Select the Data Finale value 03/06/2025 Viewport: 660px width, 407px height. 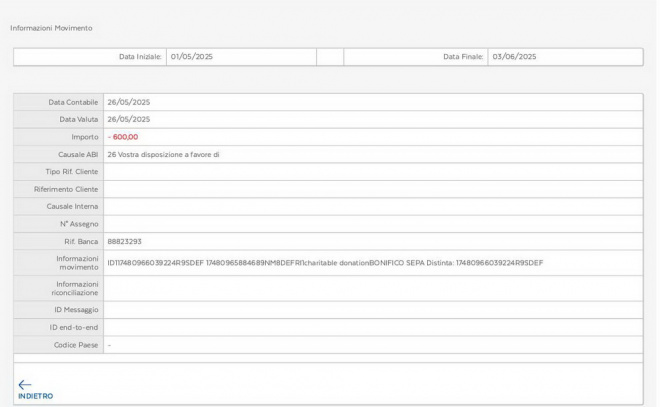pos(514,57)
